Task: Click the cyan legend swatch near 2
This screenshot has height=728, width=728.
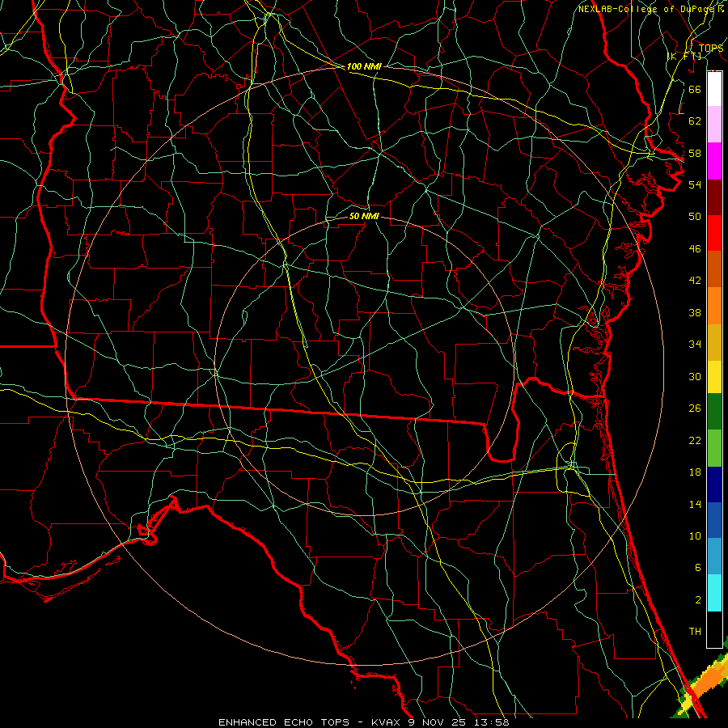Action: [714, 593]
